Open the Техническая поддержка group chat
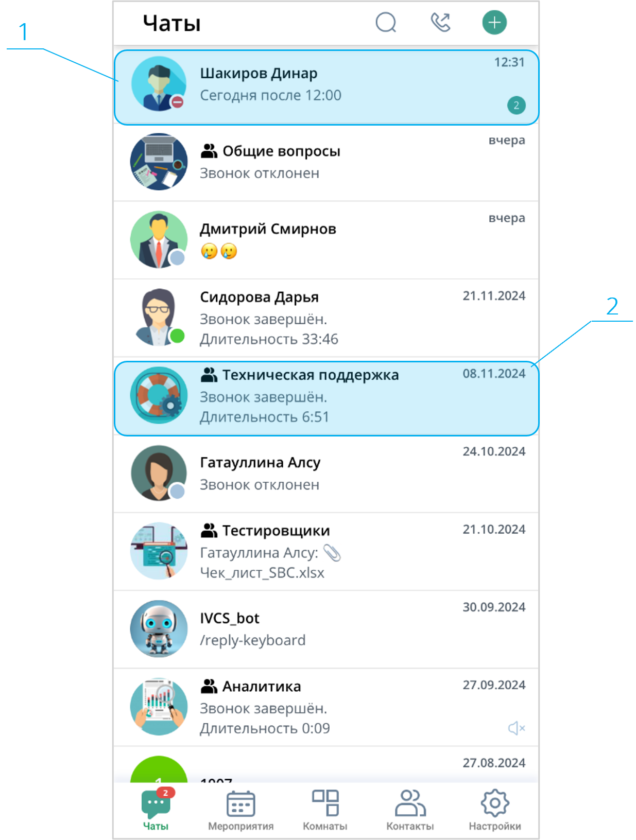The image size is (636, 840). pos(326,398)
